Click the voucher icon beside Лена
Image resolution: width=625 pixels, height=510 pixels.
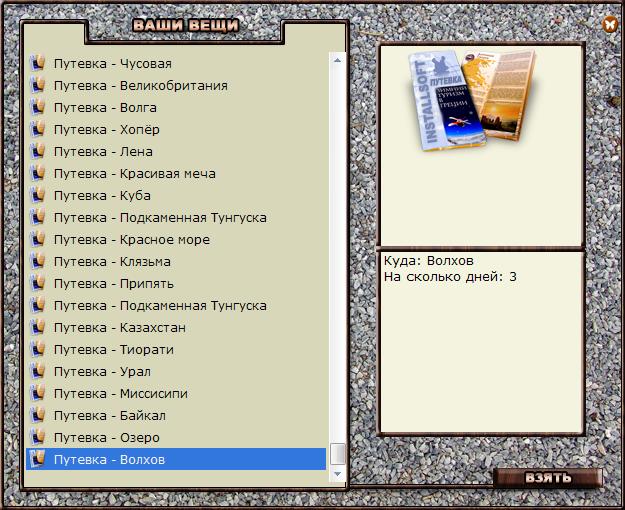point(37,151)
